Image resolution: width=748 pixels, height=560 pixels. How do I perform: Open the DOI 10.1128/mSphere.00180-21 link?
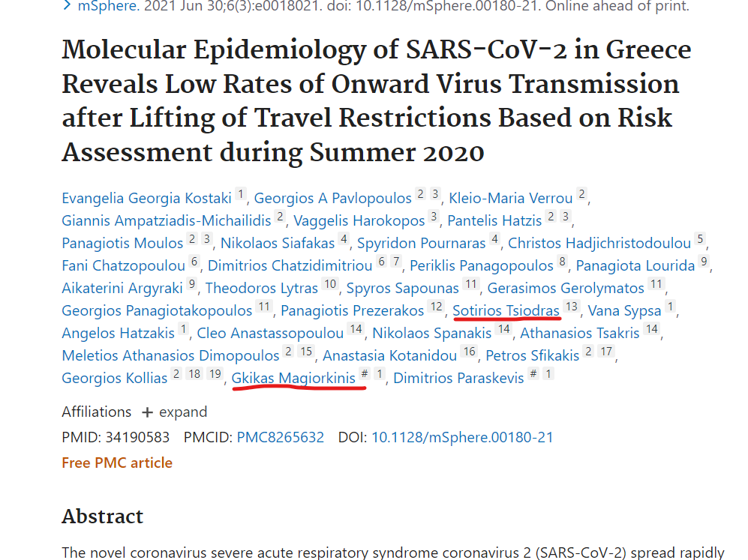click(462, 437)
